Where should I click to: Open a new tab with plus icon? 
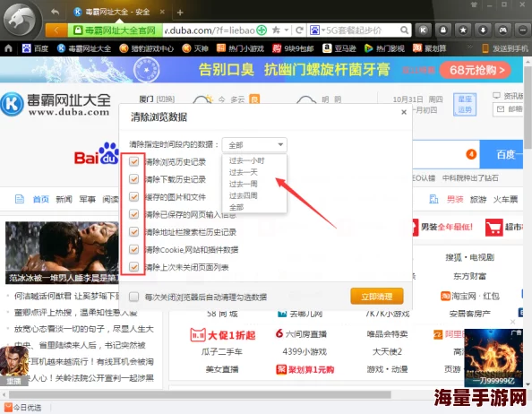point(180,13)
